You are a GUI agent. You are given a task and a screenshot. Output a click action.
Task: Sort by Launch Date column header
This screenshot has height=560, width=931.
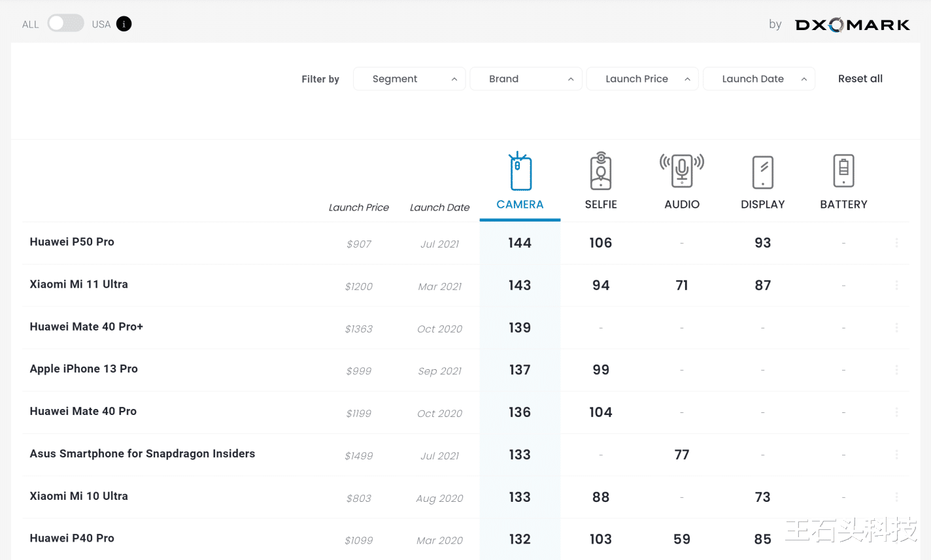(440, 207)
